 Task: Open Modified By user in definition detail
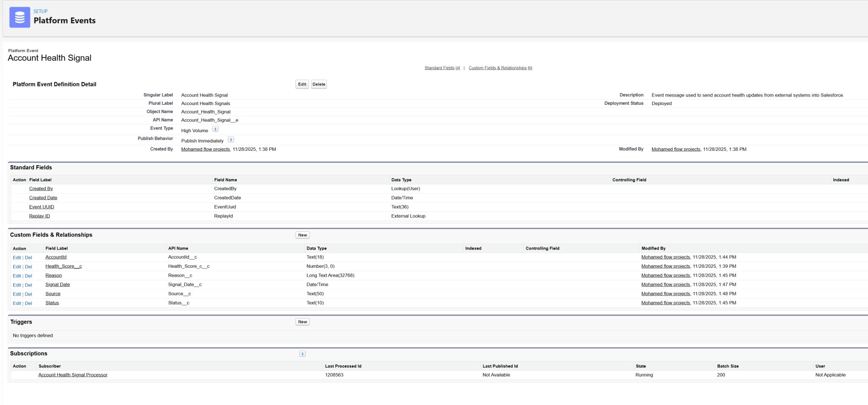tap(676, 149)
